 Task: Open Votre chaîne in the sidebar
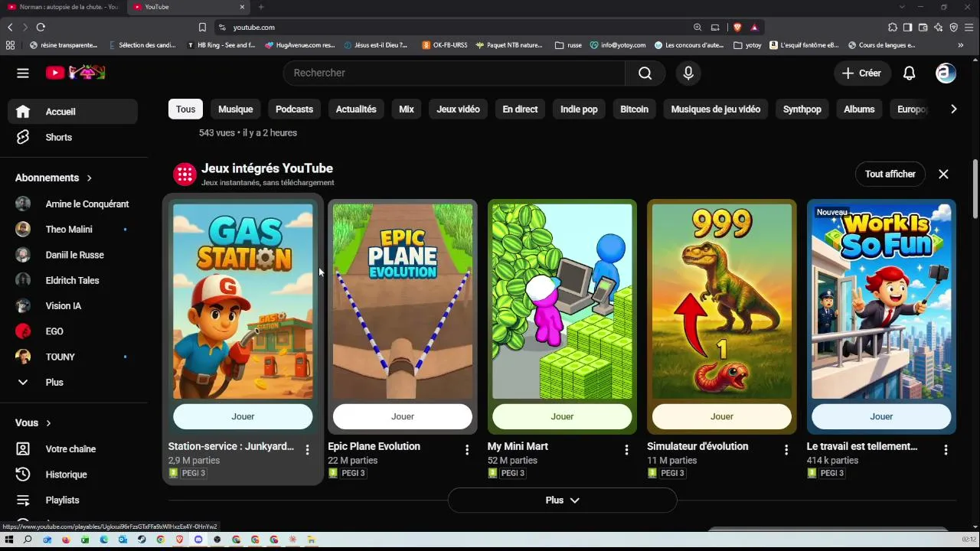tap(73, 449)
